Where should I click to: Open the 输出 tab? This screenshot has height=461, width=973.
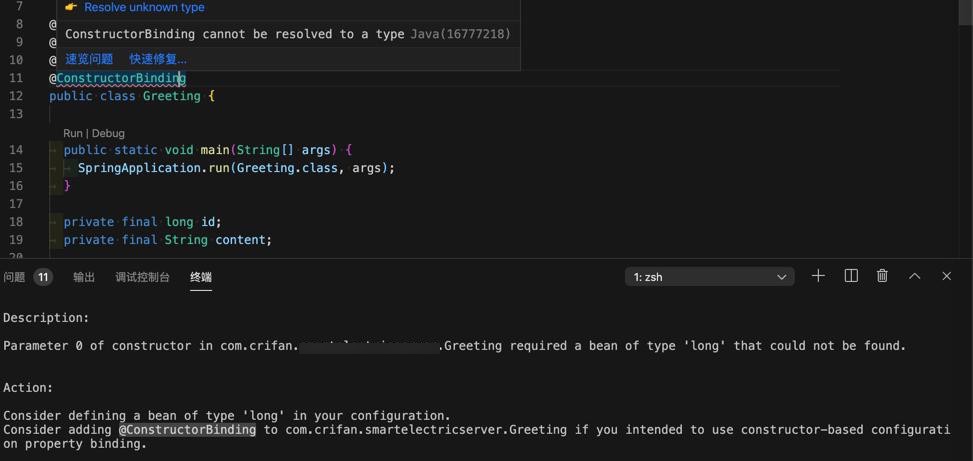[84, 277]
